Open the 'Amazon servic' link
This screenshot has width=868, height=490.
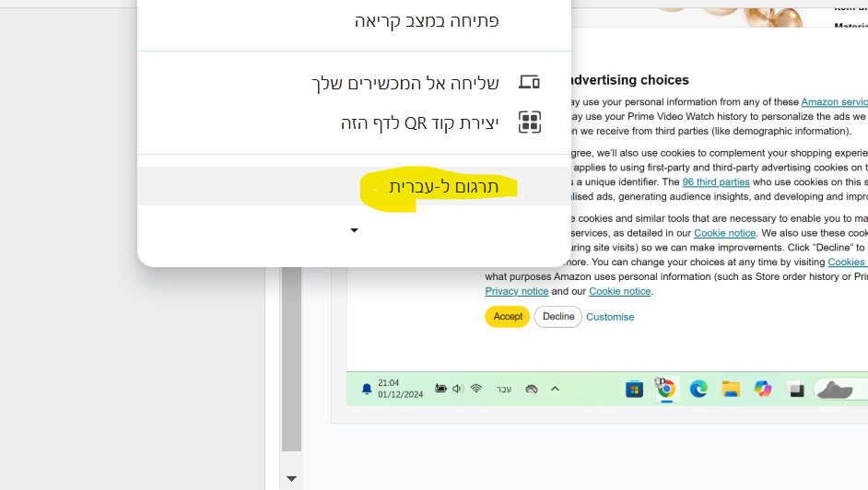(x=834, y=101)
